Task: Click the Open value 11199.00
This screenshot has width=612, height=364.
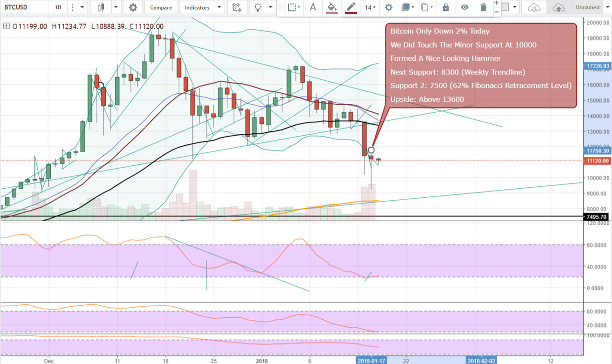Action: [x=33, y=27]
